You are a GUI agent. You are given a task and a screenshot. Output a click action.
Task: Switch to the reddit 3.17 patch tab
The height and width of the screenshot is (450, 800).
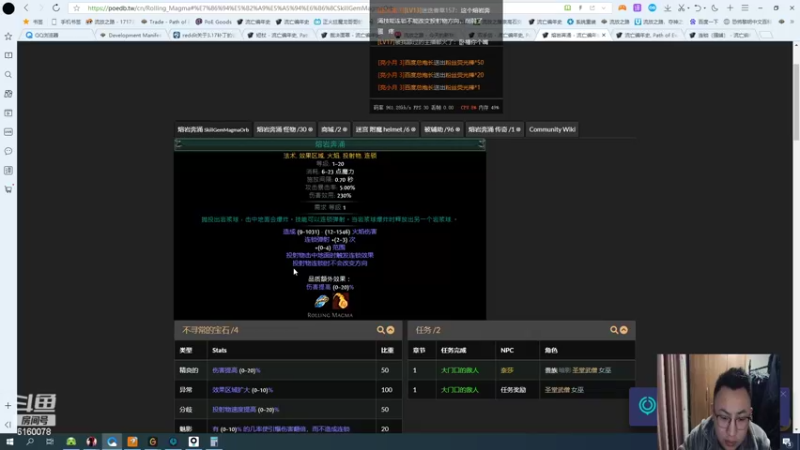(204, 35)
